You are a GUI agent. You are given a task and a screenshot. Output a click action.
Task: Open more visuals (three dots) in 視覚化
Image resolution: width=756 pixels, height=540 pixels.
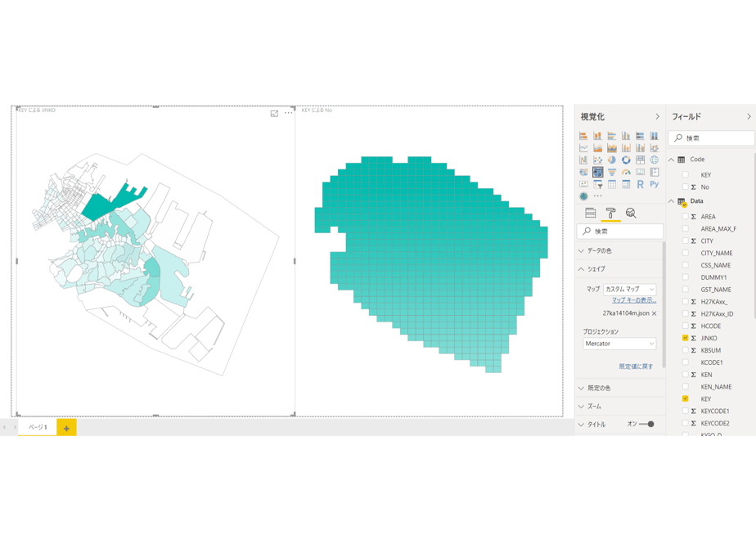pyautogui.click(x=597, y=196)
